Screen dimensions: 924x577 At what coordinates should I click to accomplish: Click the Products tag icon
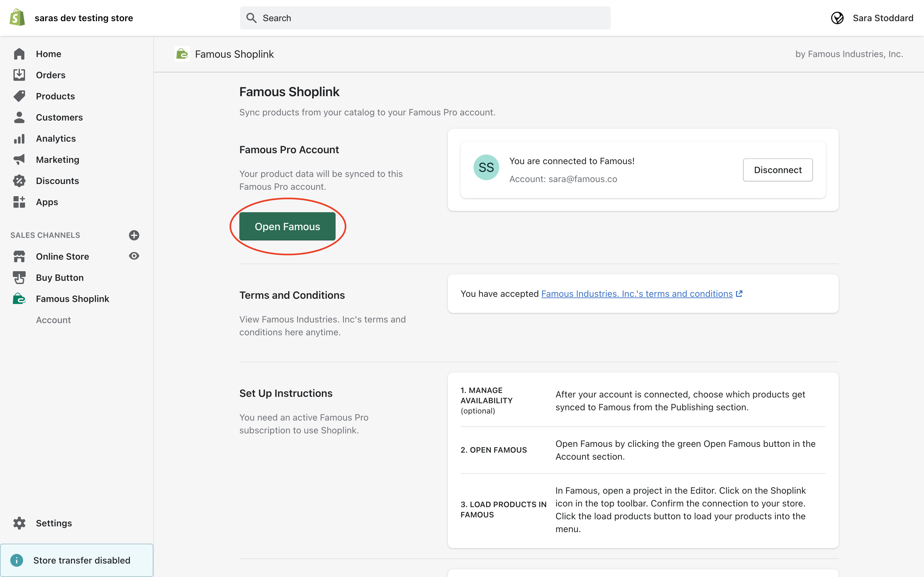[19, 96]
